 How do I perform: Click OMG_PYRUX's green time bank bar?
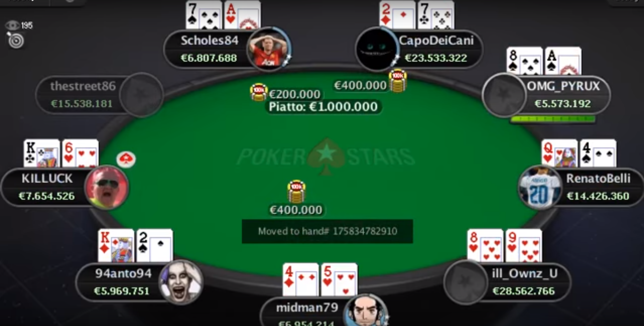click(x=553, y=119)
